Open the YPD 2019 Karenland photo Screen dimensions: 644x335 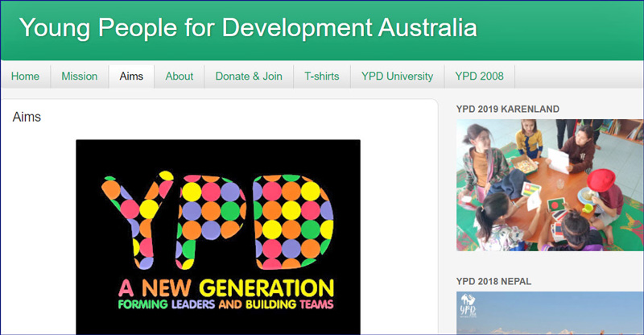(x=550, y=185)
